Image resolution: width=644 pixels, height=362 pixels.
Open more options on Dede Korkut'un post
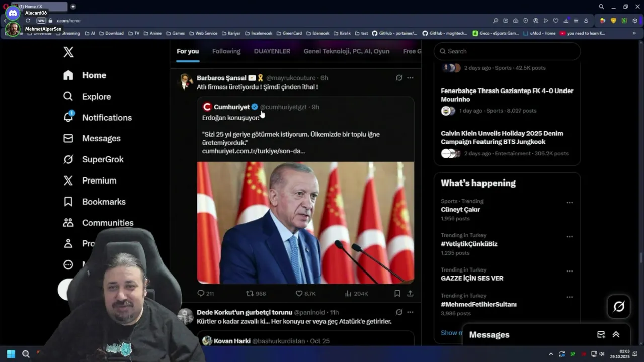(x=410, y=312)
